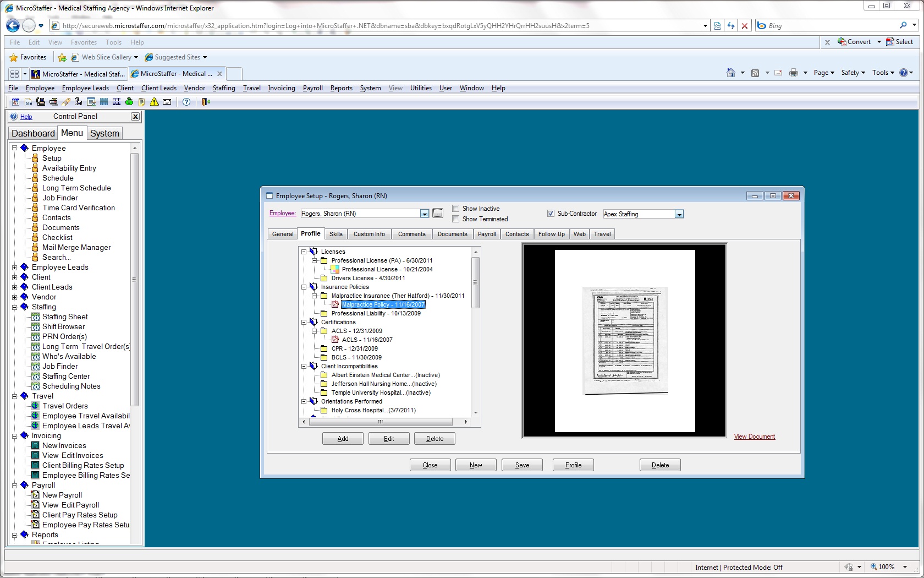
Task: Check the Show Terminated option
Action: coord(455,219)
